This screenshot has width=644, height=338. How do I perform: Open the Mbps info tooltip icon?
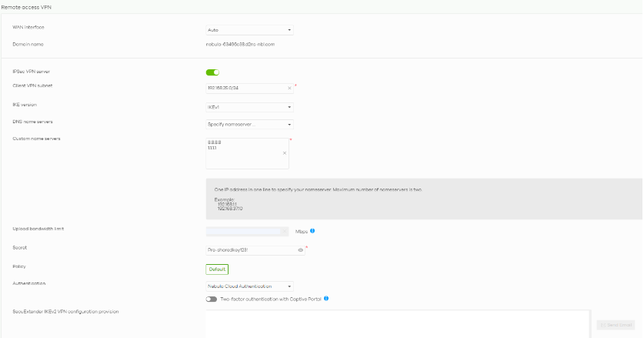point(313,231)
